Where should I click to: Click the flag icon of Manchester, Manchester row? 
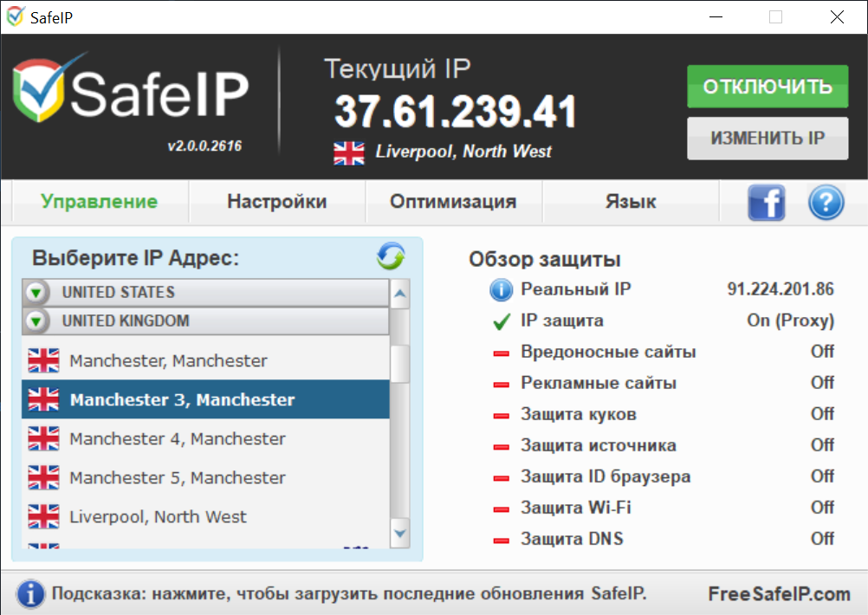coord(43,360)
